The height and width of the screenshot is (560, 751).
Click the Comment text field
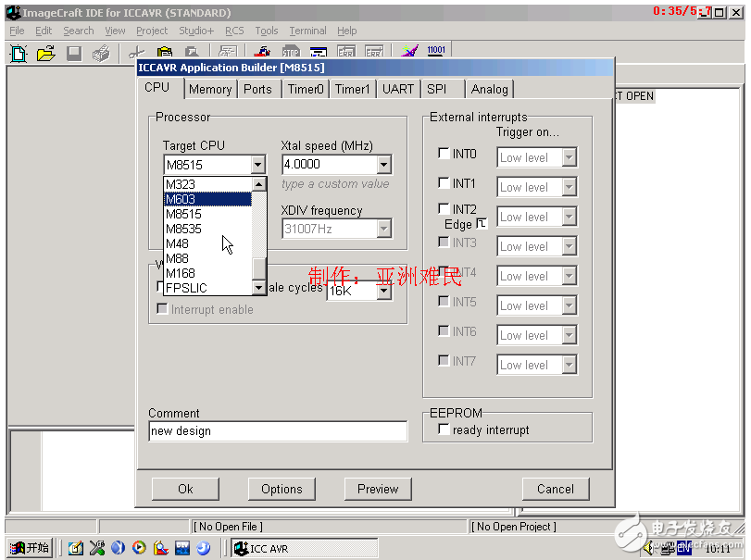(277, 431)
